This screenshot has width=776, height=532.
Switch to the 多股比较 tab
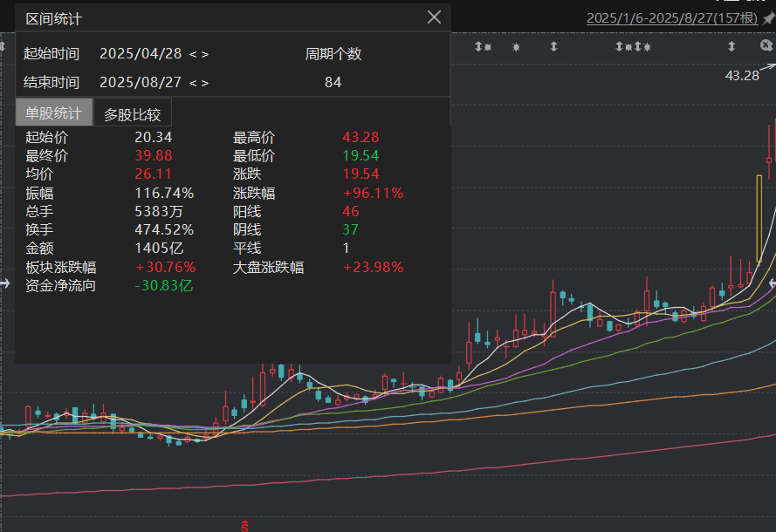tap(133, 113)
